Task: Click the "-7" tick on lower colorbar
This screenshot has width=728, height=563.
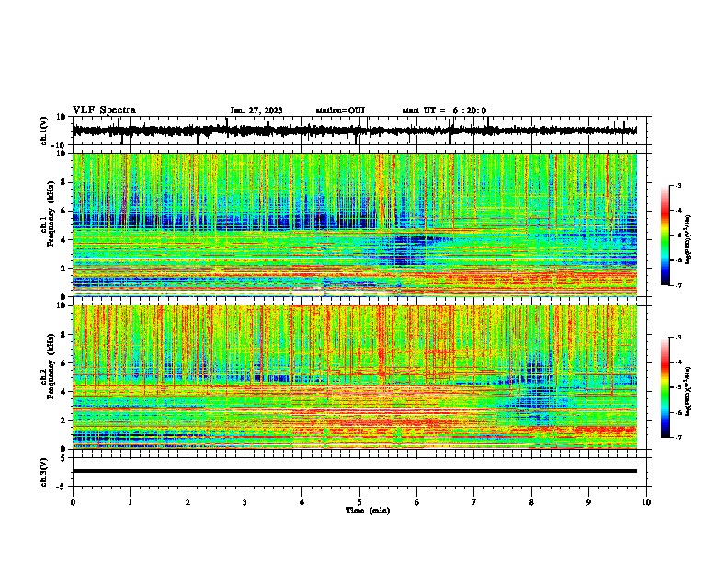Action: coord(678,437)
